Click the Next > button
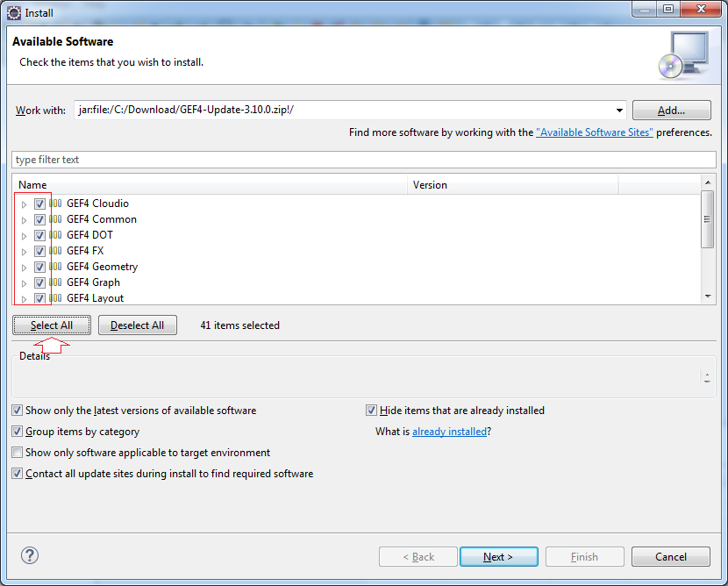The image size is (728, 586). pos(499,557)
